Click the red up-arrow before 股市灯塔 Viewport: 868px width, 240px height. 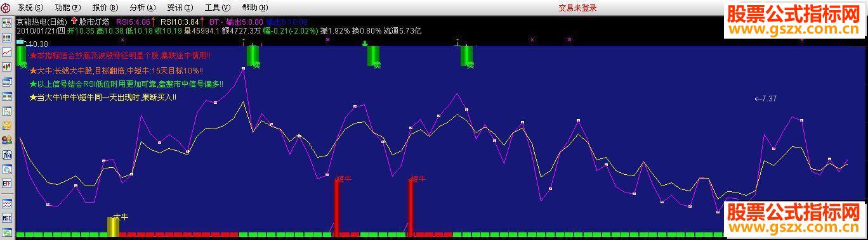click(x=74, y=21)
